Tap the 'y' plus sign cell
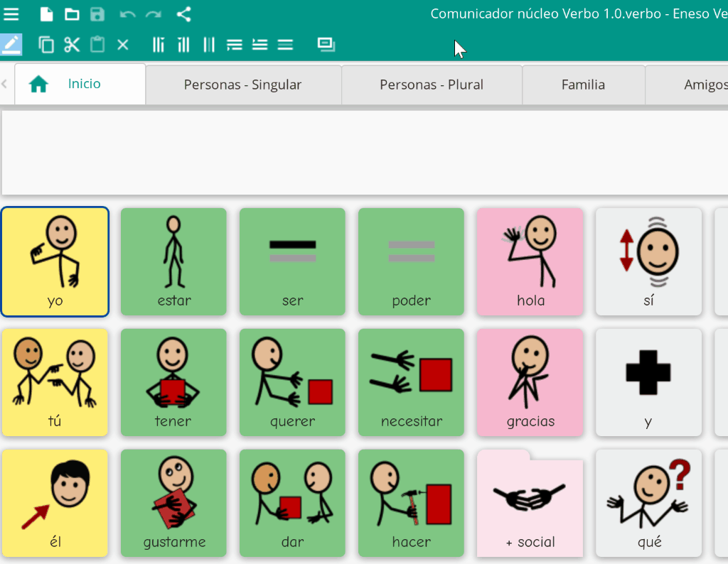 (648, 383)
